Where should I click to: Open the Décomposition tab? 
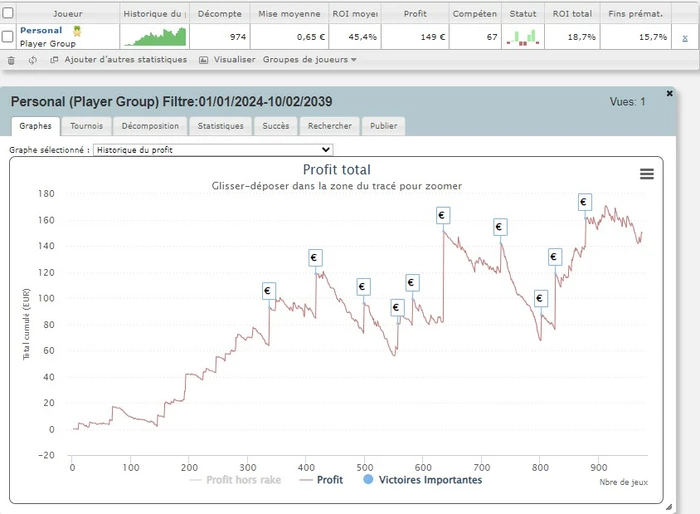(x=150, y=126)
